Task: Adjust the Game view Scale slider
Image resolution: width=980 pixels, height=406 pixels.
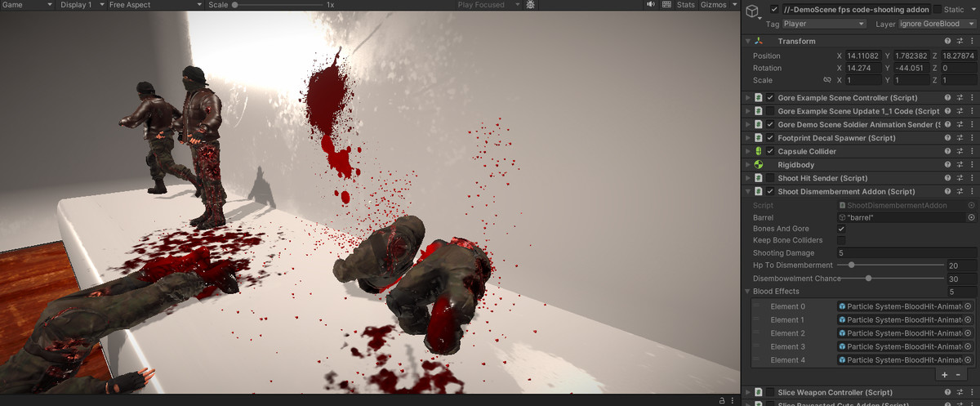Action: [x=278, y=5]
